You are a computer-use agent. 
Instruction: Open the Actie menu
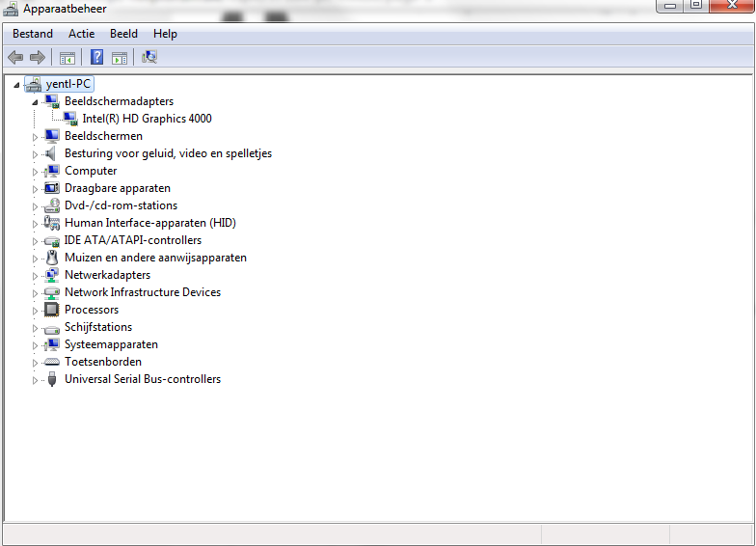point(81,34)
